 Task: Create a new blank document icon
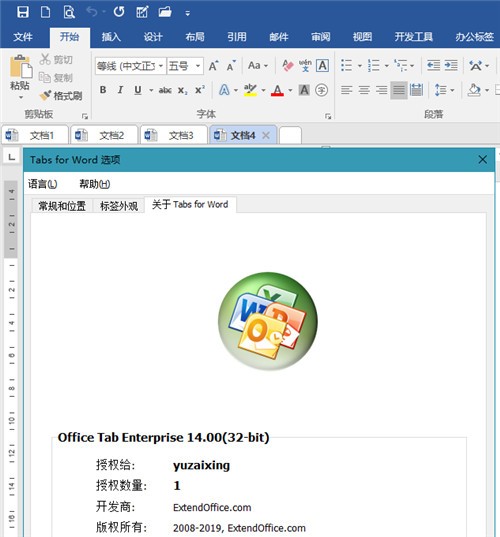46,12
